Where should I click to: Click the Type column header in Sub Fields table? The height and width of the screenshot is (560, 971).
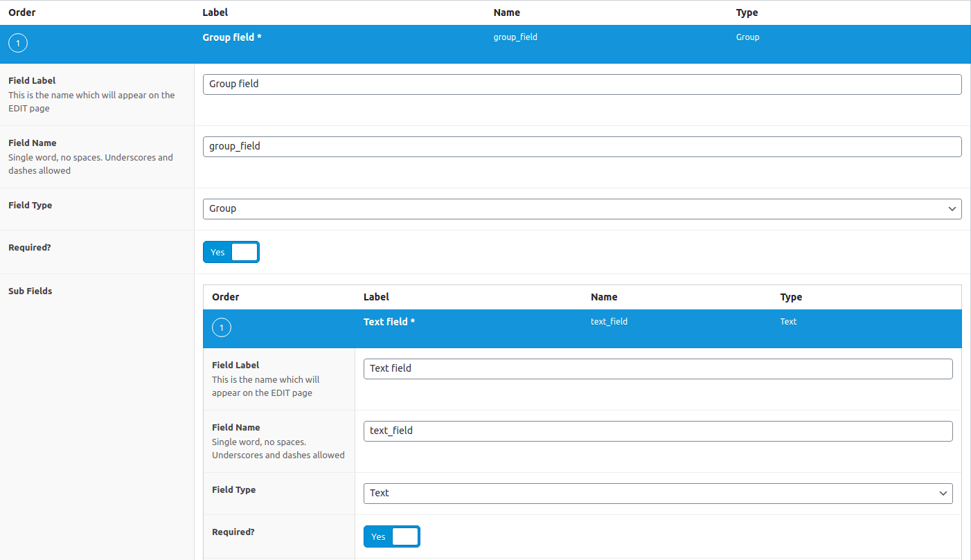coord(790,296)
